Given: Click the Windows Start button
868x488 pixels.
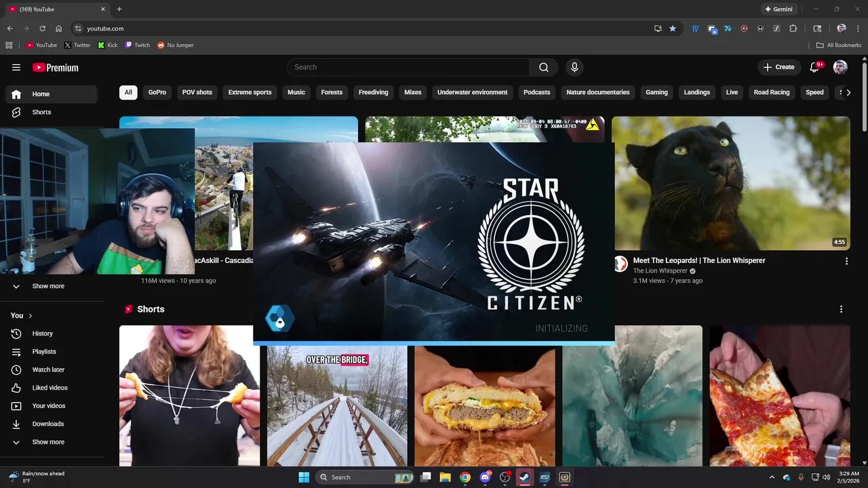Looking at the screenshot, I should pos(304,477).
